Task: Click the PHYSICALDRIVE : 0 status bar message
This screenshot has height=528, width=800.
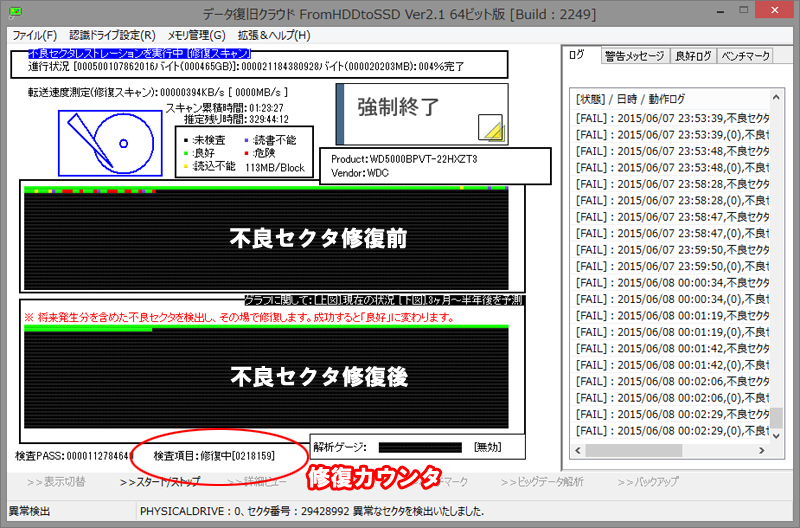Action: (x=312, y=511)
